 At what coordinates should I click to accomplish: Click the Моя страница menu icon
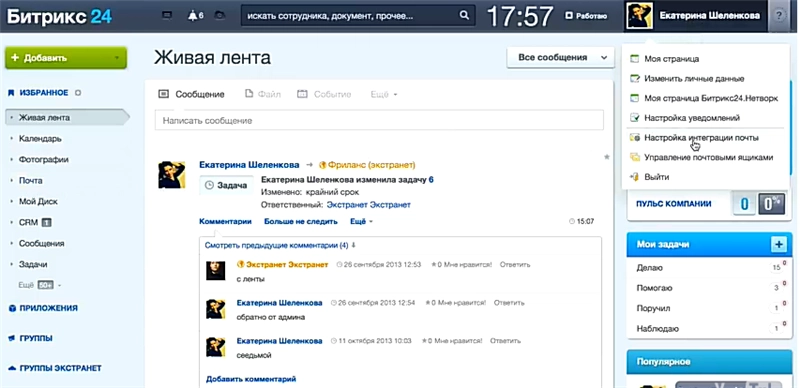click(x=634, y=59)
